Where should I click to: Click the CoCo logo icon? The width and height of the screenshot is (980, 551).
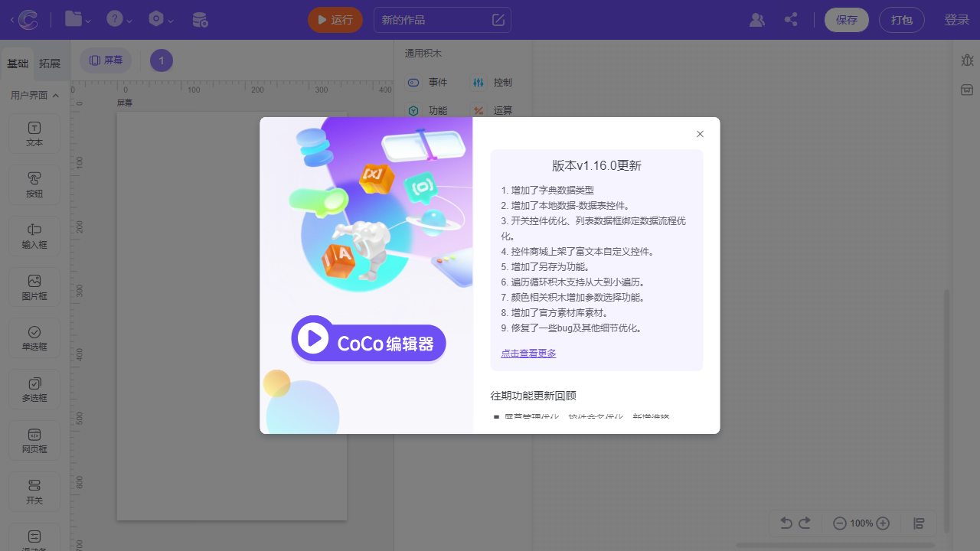tap(28, 20)
